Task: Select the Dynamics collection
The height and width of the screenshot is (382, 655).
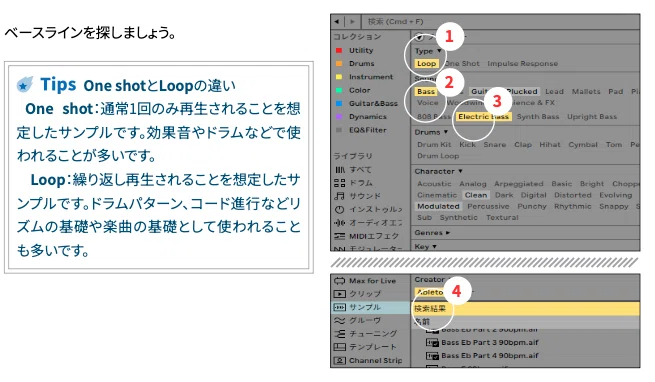Action: point(368,117)
